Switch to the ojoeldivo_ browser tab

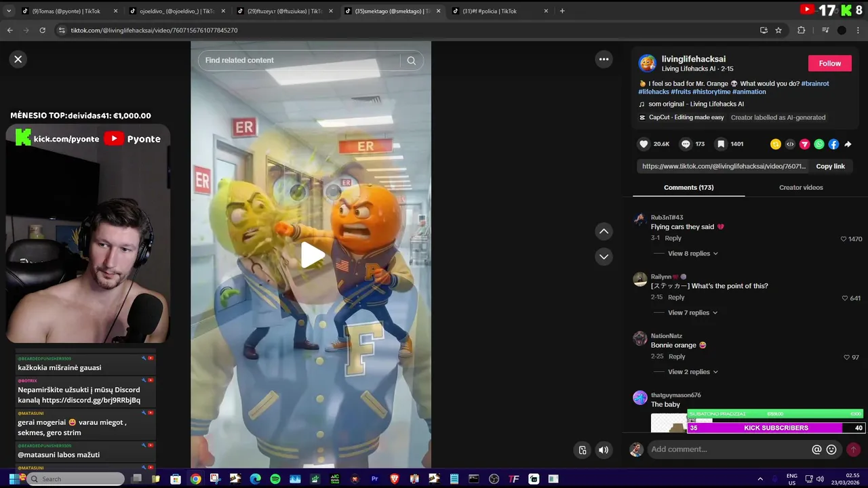click(177, 11)
